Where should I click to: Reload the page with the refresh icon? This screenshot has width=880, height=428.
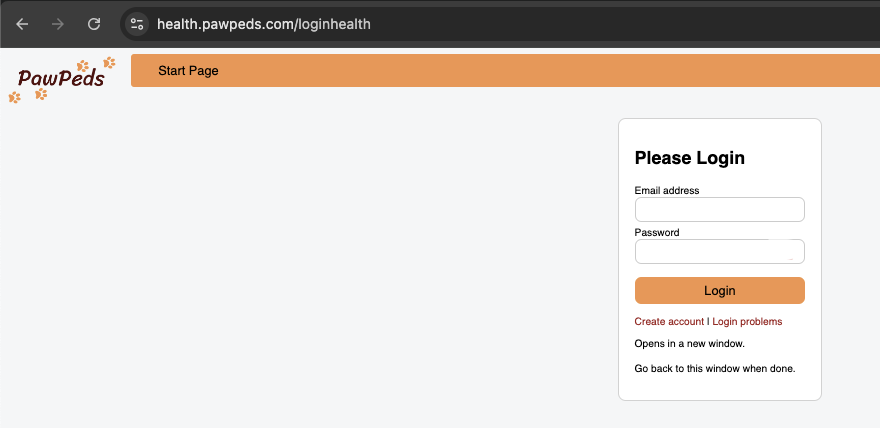pos(94,24)
